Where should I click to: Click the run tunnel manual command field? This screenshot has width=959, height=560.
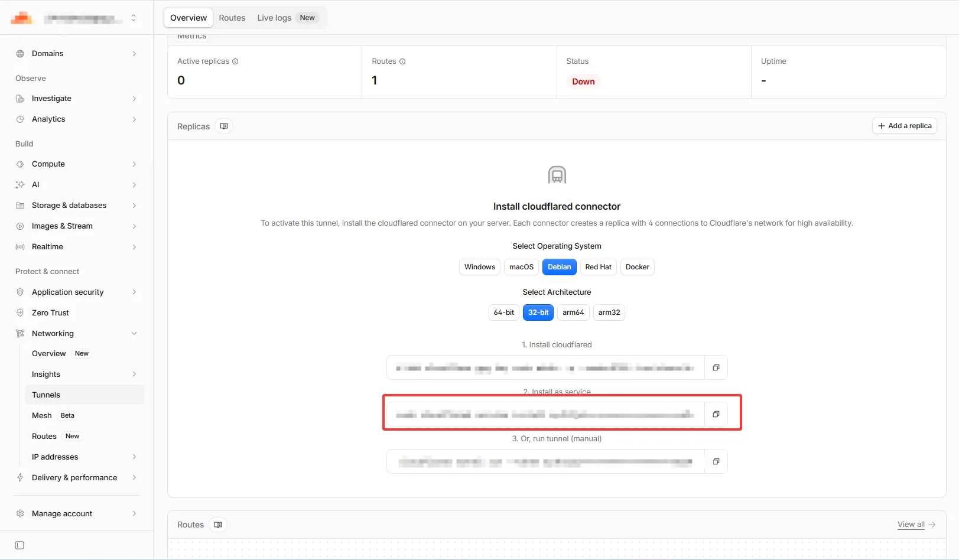545,461
